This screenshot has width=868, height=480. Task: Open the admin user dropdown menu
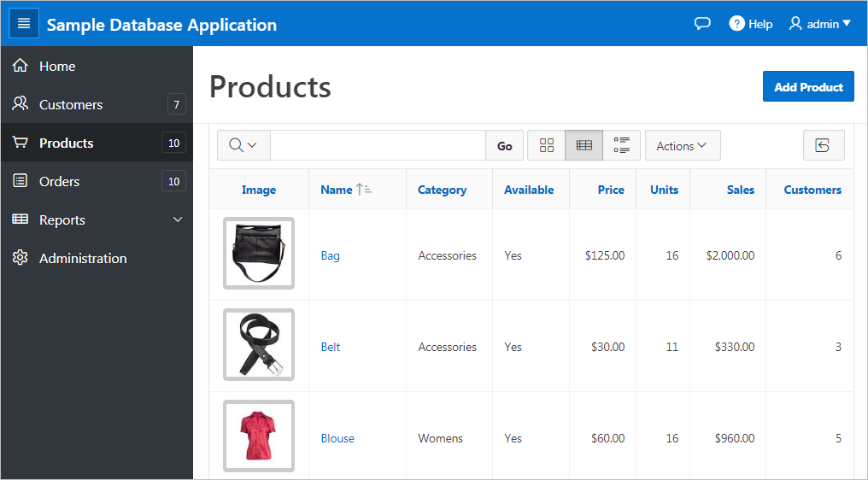pos(820,24)
